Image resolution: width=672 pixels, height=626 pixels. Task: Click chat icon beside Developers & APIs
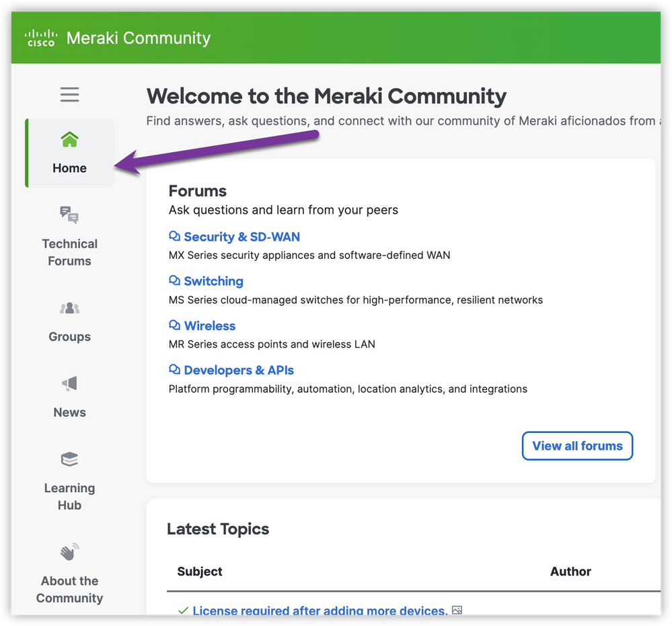pos(174,369)
